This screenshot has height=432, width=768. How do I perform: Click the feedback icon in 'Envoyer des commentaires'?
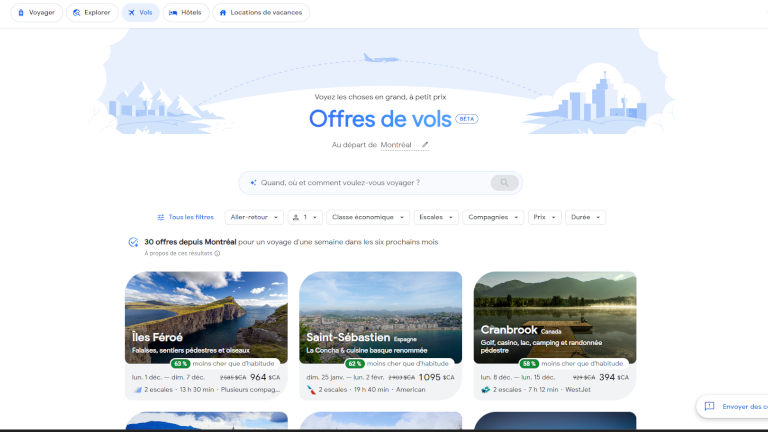[709, 406]
